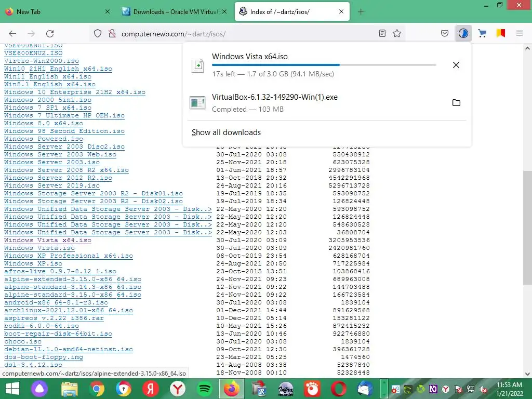Open the red Yandex Я taskbar icon
Image resolution: width=532 pixels, height=399 pixels.
[150, 389]
